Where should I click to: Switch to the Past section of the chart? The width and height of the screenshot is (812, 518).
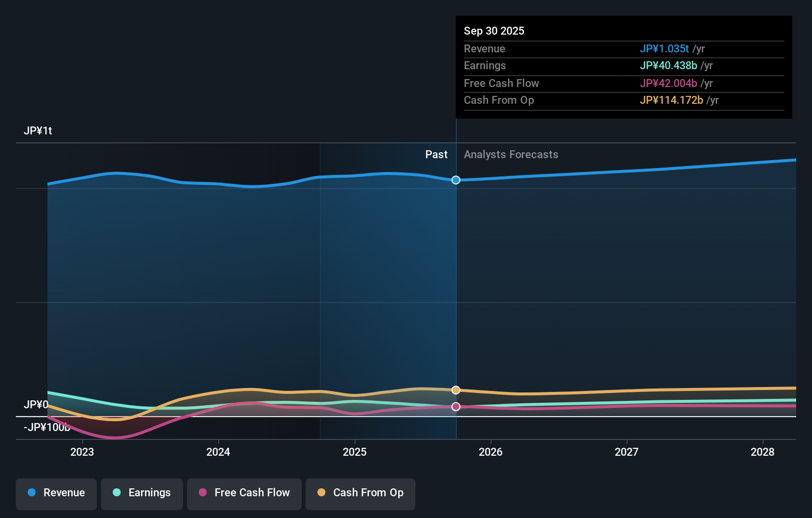[x=436, y=154]
